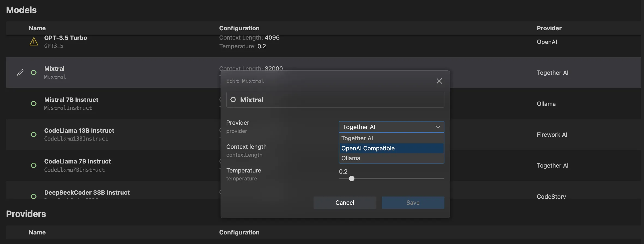Viewport: 644px width, 244px height.
Task: Pick Ollama in the provider list
Action: (392, 158)
